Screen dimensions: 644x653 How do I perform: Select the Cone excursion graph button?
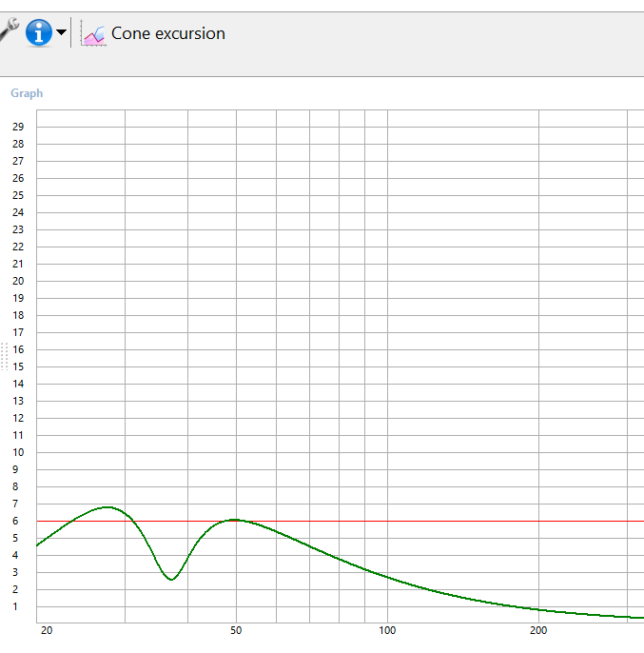[153, 33]
